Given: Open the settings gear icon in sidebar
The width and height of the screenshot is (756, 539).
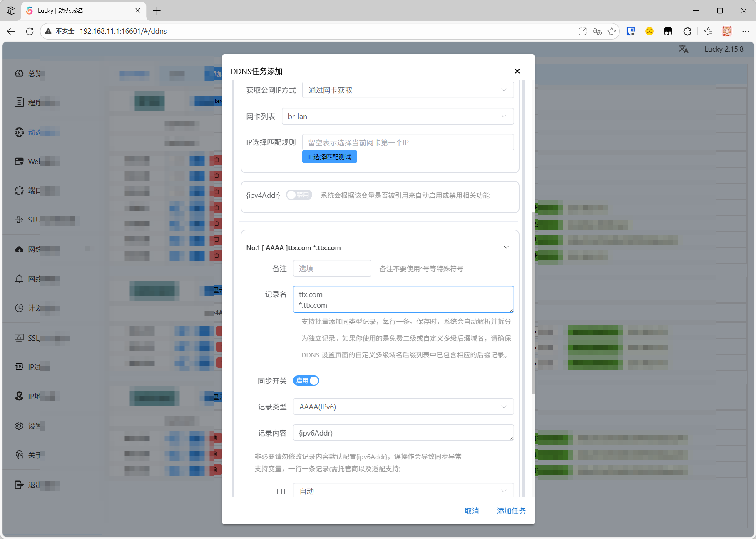Looking at the screenshot, I should click(x=19, y=426).
